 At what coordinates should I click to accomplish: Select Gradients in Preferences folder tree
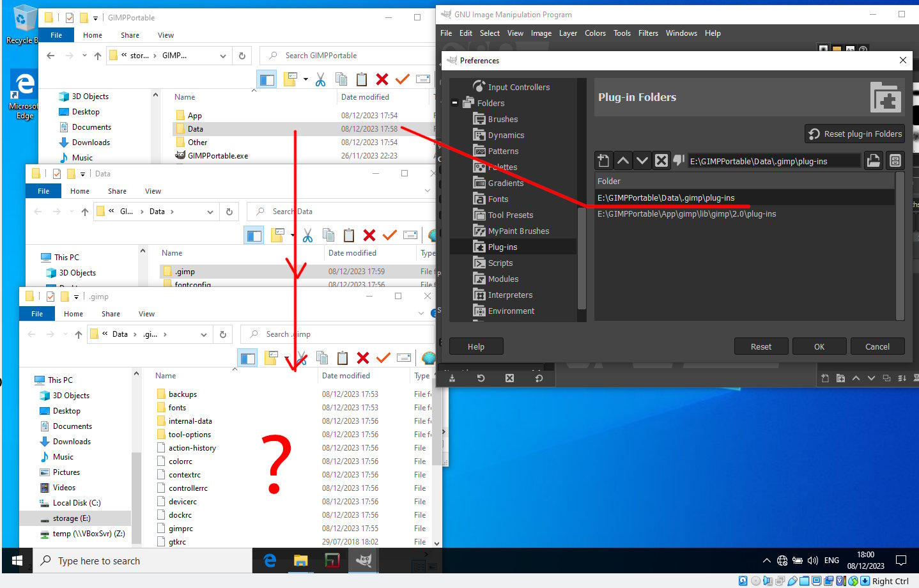[506, 183]
